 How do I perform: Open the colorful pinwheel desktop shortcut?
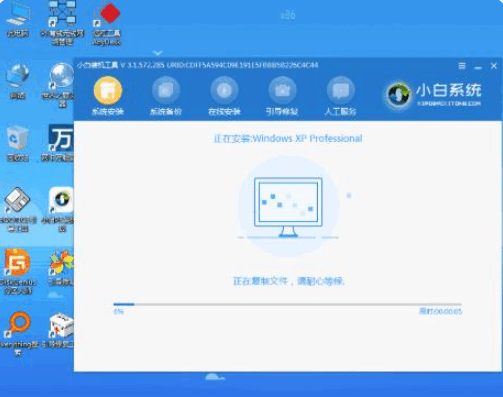pos(61,268)
